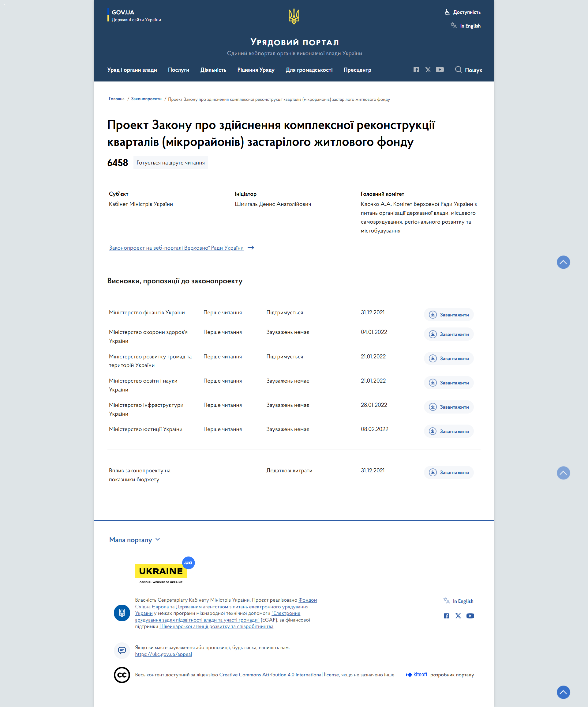Click the middle scroll-to-top arrow button
588x707 pixels.
[x=563, y=473]
